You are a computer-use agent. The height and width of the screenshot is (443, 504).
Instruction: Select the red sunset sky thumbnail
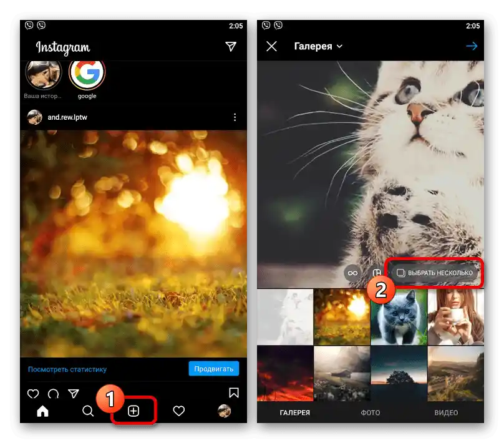tap(285, 374)
